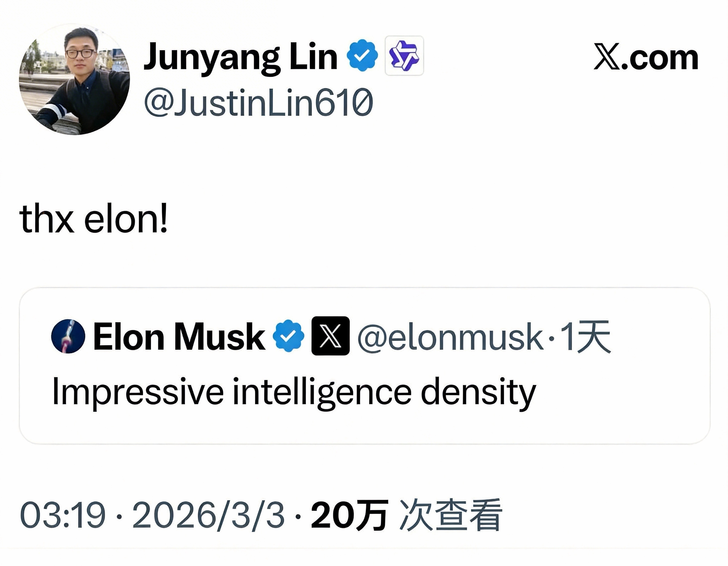Click the 03:19 post time
The height and width of the screenshot is (566, 728).
click(x=63, y=515)
